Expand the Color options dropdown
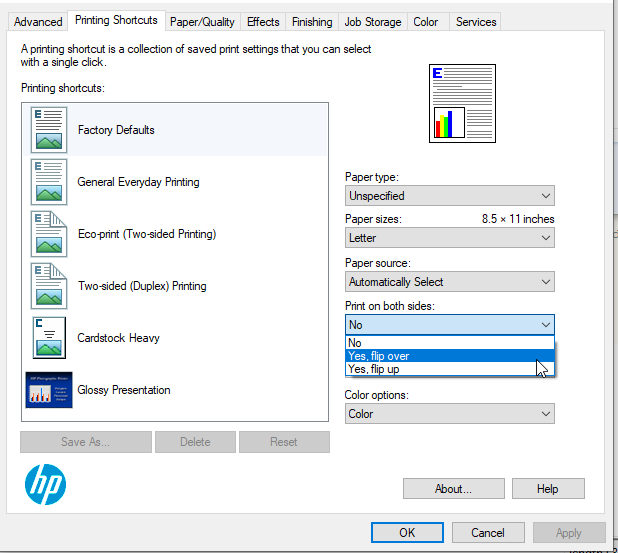The image size is (618, 553). coord(450,414)
